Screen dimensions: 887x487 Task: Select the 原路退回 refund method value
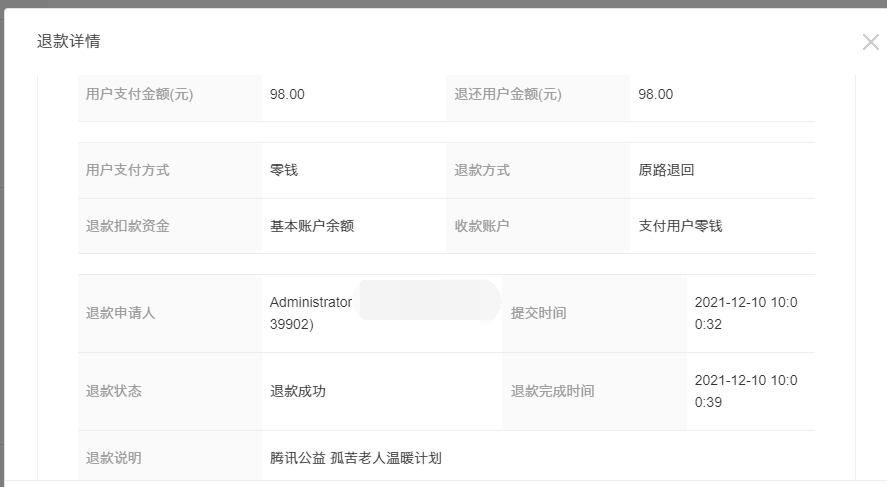pos(666,170)
